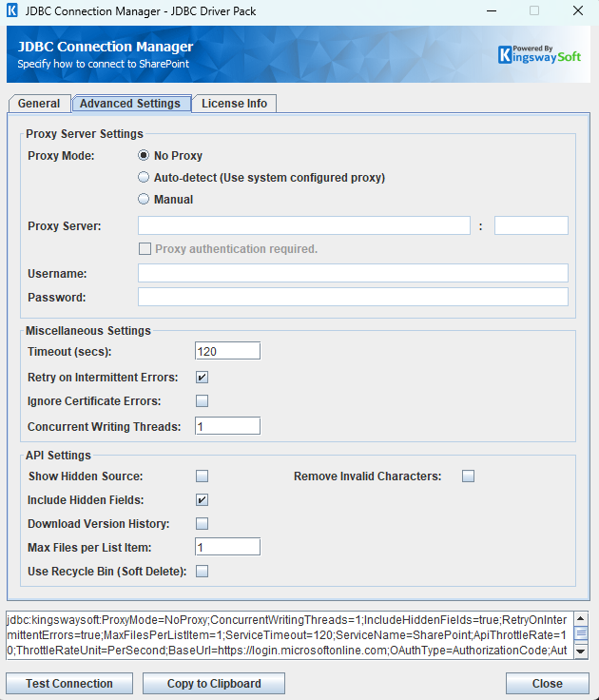Click the Proxy Server Settings group title
Viewport: 599px width, 700px height.
tap(85, 134)
